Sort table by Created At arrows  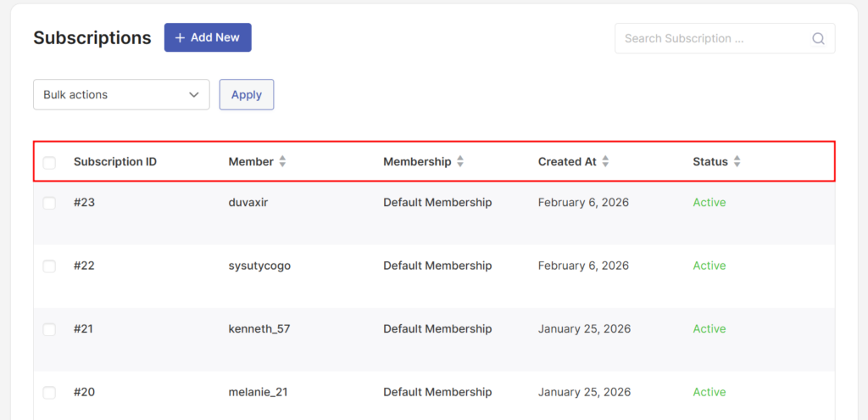coord(605,162)
